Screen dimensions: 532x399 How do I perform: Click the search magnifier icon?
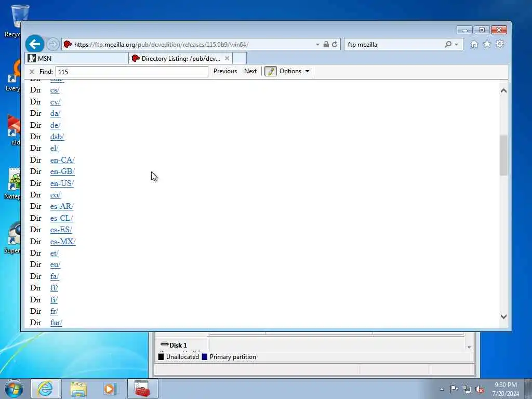click(448, 45)
